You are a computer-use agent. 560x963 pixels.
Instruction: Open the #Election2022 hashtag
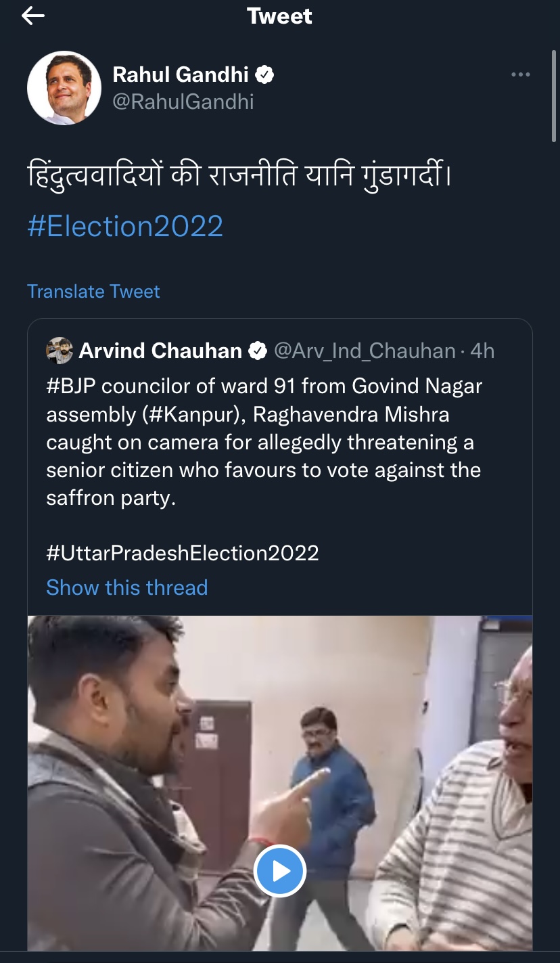click(125, 226)
